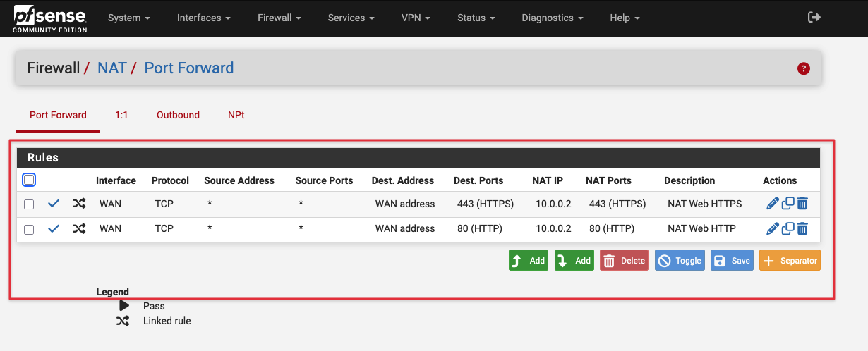Edit the NAT Web HTTP rule
This screenshot has height=351, width=868.
772,228
